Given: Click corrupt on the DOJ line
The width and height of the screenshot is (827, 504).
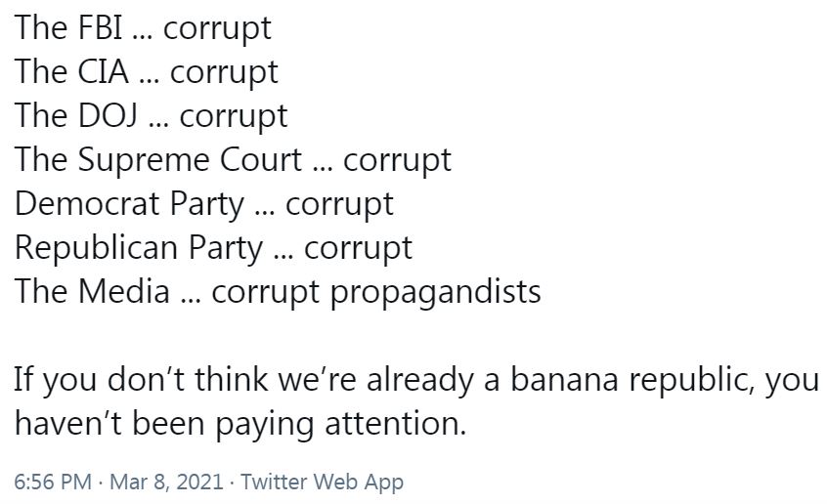Looking at the screenshot, I should coord(234,117).
